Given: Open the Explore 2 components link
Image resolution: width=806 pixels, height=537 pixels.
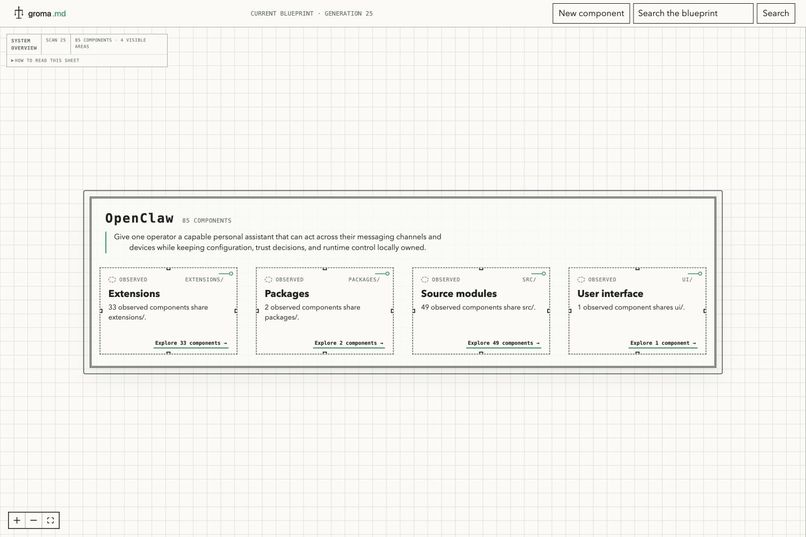Looking at the screenshot, I should [349, 343].
